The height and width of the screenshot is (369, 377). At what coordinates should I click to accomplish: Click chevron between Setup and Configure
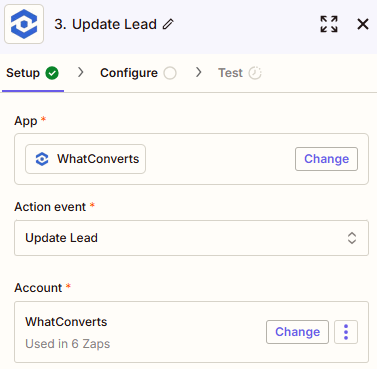coord(80,72)
